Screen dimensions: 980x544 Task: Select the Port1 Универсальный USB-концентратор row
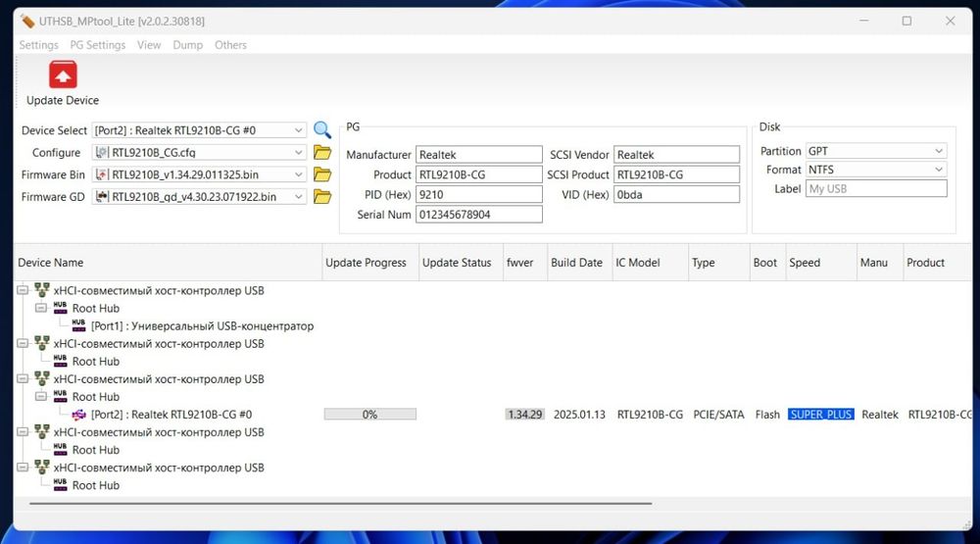coord(203,325)
